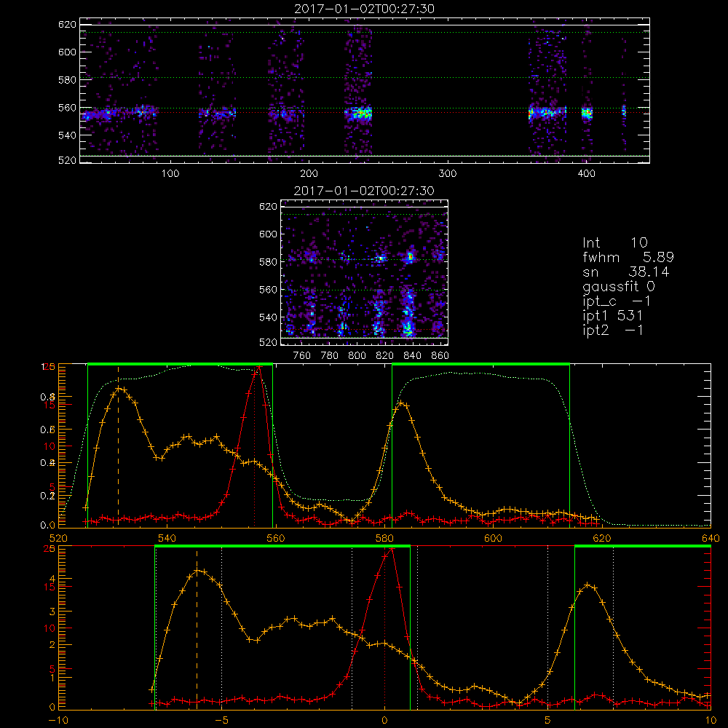Click the top spectrogram x-axis label 100
This screenshot has width=728, height=728.
170,174
